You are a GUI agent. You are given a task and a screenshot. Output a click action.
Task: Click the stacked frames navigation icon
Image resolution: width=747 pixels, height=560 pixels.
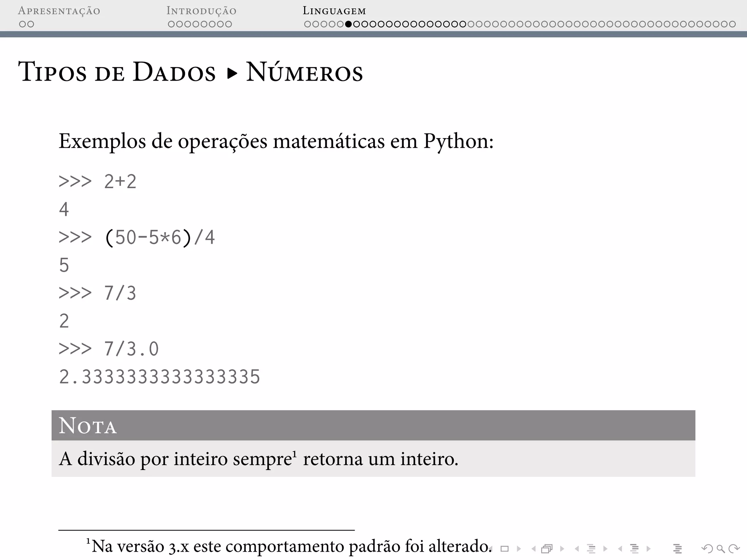(x=547, y=548)
